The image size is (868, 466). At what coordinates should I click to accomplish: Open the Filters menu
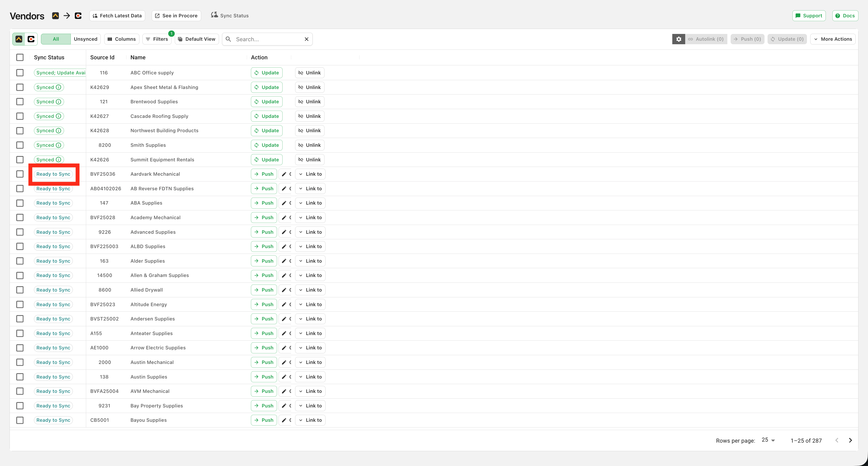tap(157, 39)
